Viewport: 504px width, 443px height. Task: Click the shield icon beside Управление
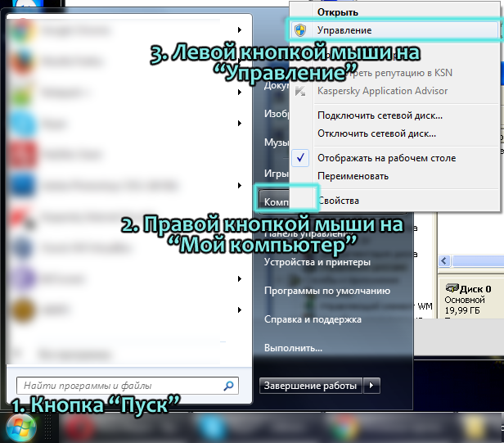pyautogui.click(x=300, y=30)
